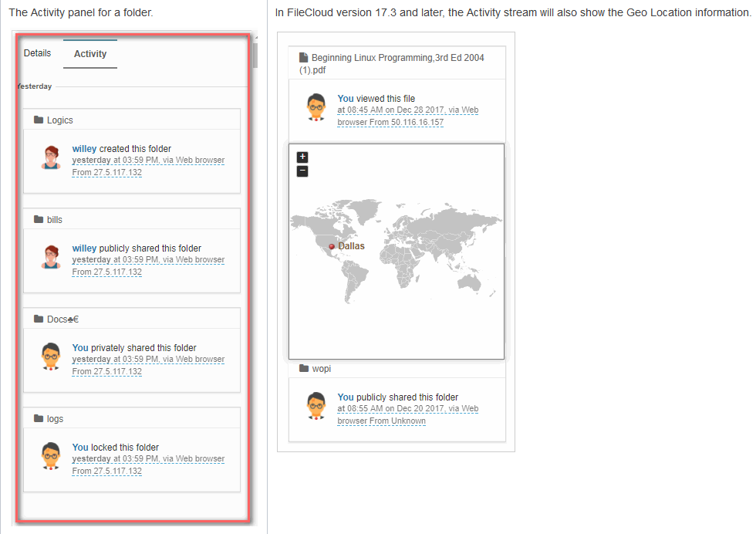Click your avatar in the logs entry
The width and height of the screenshot is (756, 534).
(x=51, y=456)
